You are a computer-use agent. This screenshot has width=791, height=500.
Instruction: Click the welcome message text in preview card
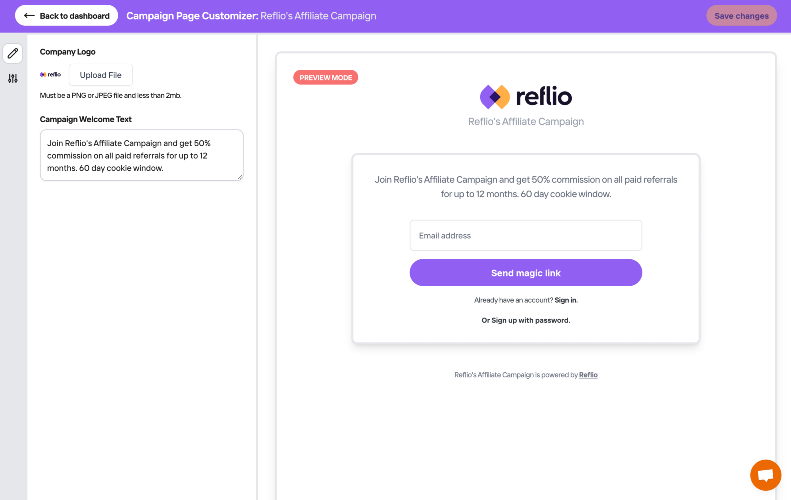pos(526,187)
